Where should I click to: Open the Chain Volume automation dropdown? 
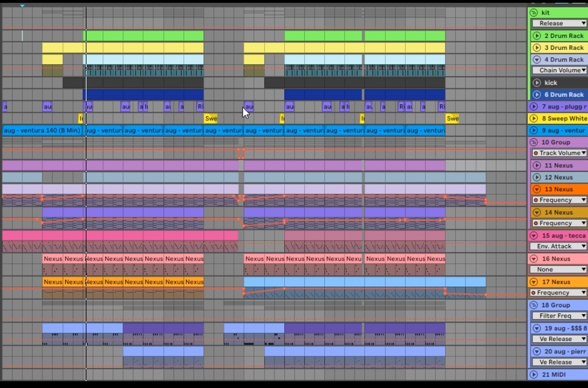pyautogui.click(x=559, y=70)
